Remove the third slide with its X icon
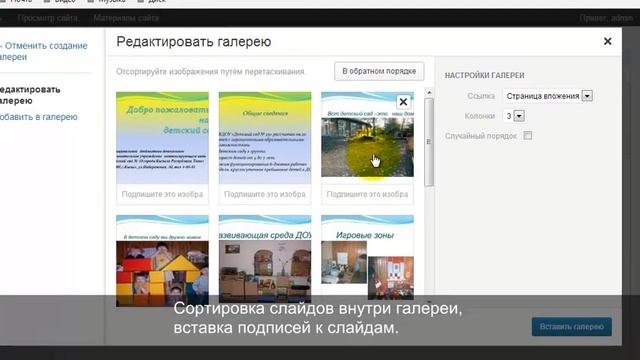The width and height of the screenshot is (640, 360). click(x=403, y=102)
